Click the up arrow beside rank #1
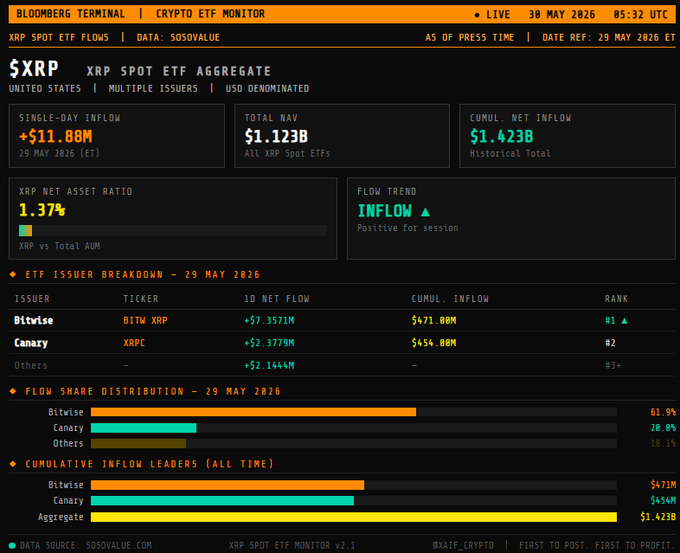Image resolution: width=680 pixels, height=553 pixels. click(624, 321)
